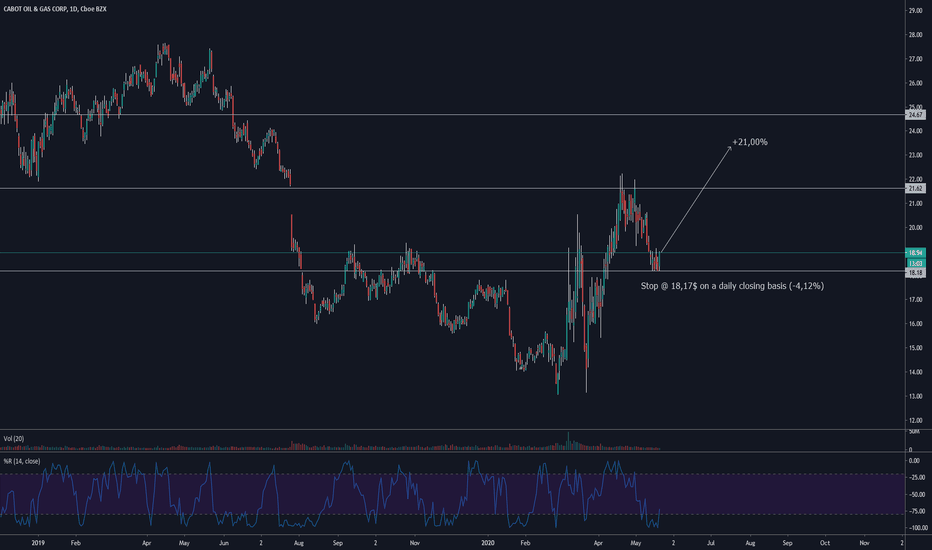The image size is (932, 550).
Task: Select the Vol (20) indicator label
Action: point(14,439)
